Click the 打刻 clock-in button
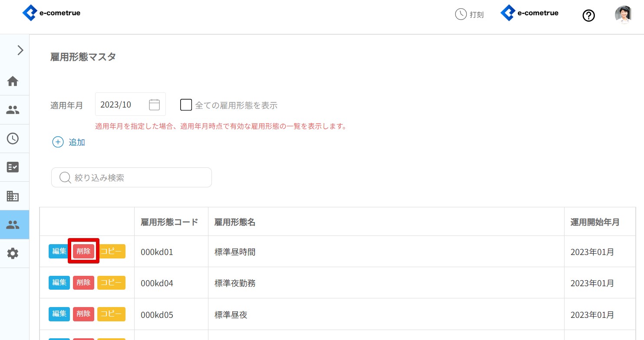The width and height of the screenshot is (644, 340). [469, 14]
